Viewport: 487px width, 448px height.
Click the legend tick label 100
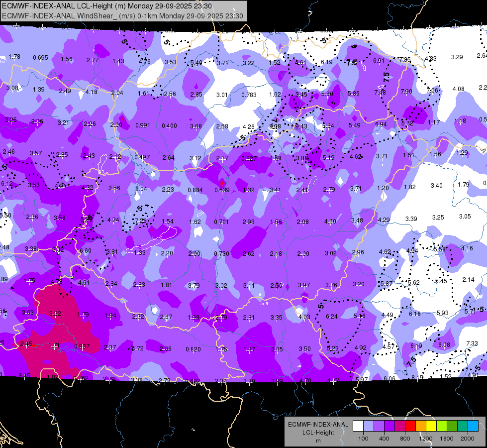[x=363, y=439]
